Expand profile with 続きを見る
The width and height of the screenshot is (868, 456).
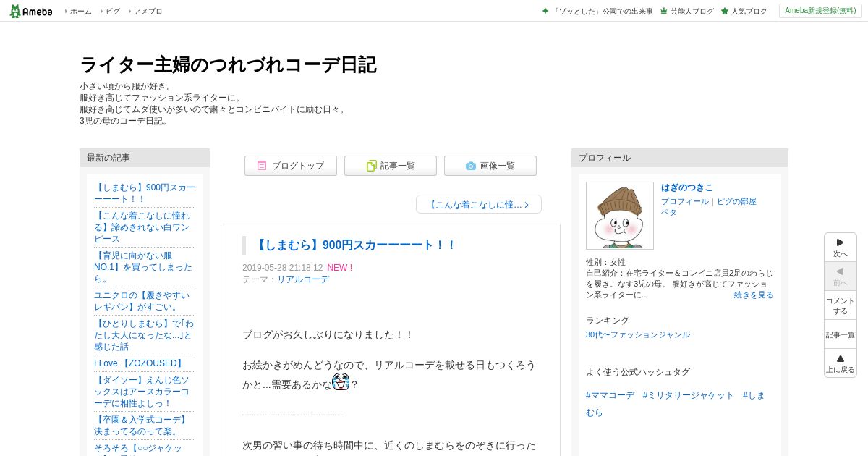(754, 295)
